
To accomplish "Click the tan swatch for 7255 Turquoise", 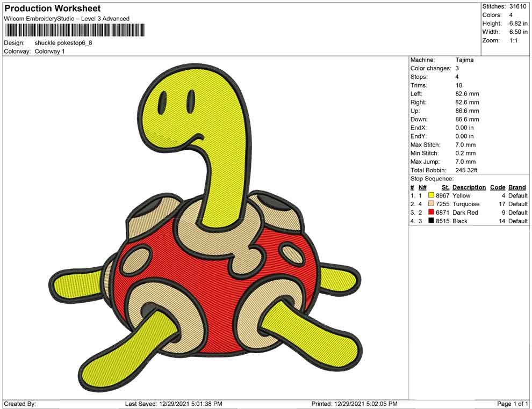I will click(431, 203).
